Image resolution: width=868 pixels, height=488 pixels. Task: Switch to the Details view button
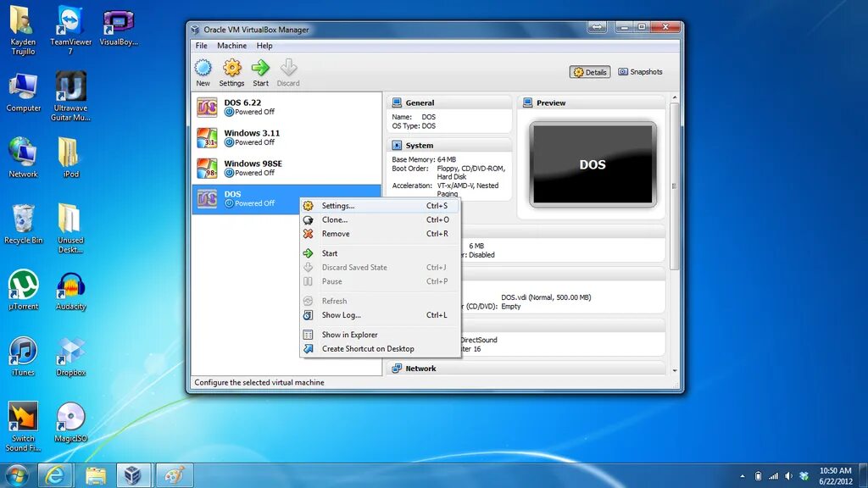(590, 72)
